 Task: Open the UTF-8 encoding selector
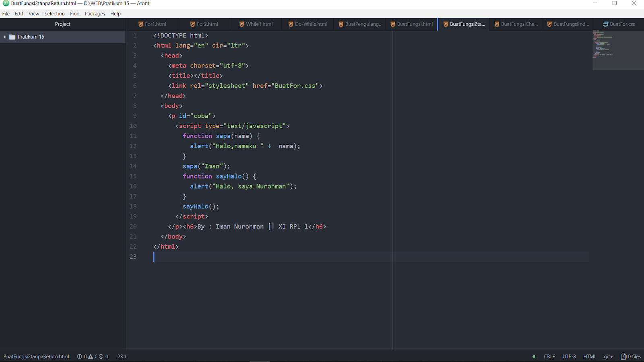click(569, 356)
